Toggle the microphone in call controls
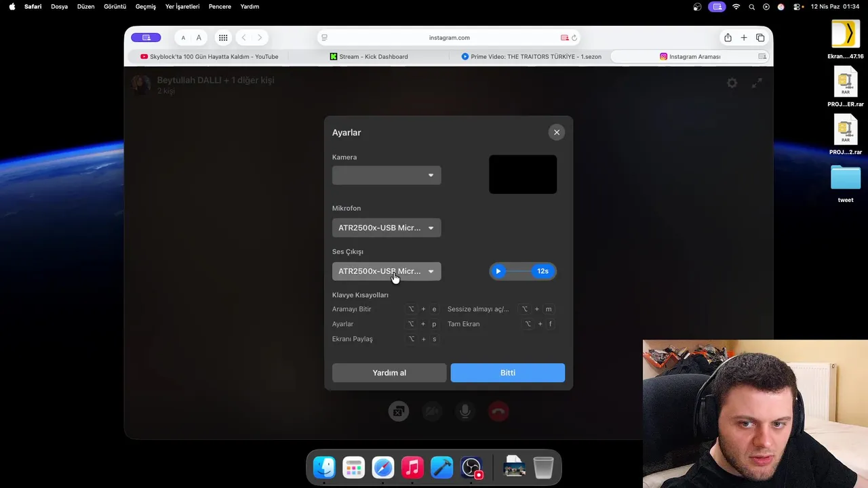The image size is (868, 488). click(465, 411)
